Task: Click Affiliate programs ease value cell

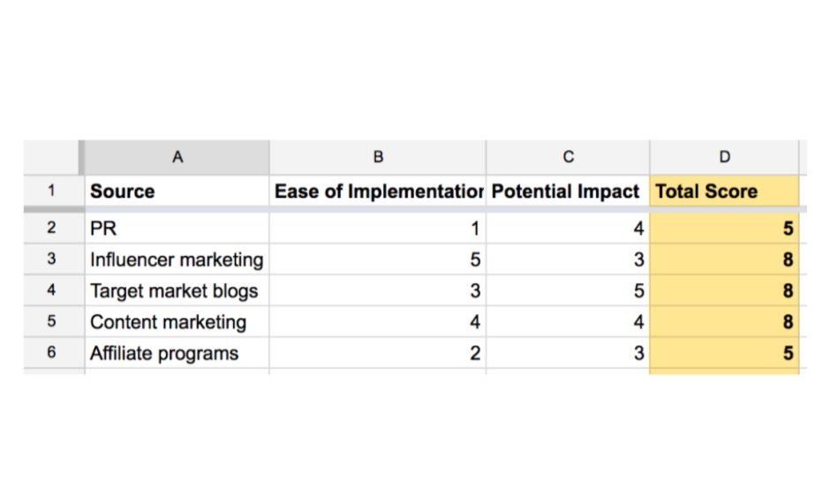Action: point(378,353)
